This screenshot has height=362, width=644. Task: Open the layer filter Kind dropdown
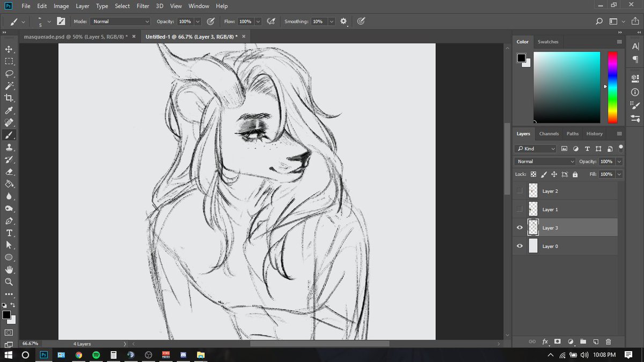(x=536, y=149)
